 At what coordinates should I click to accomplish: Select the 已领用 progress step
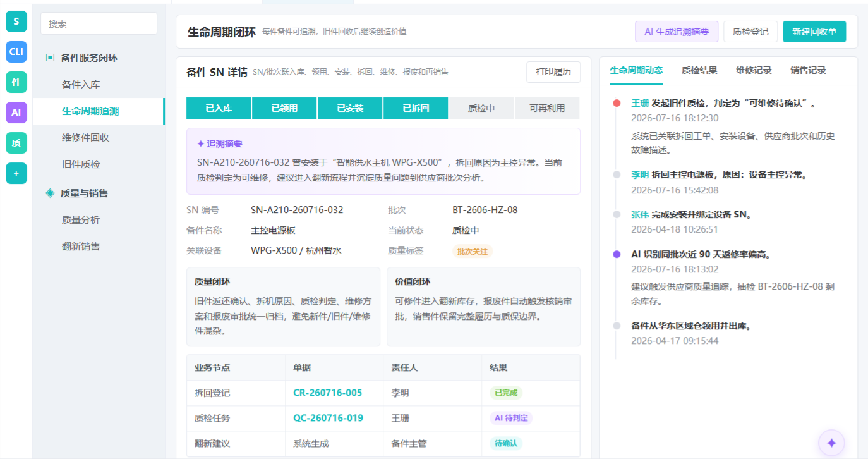pyautogui.click(x=284, y=108)
